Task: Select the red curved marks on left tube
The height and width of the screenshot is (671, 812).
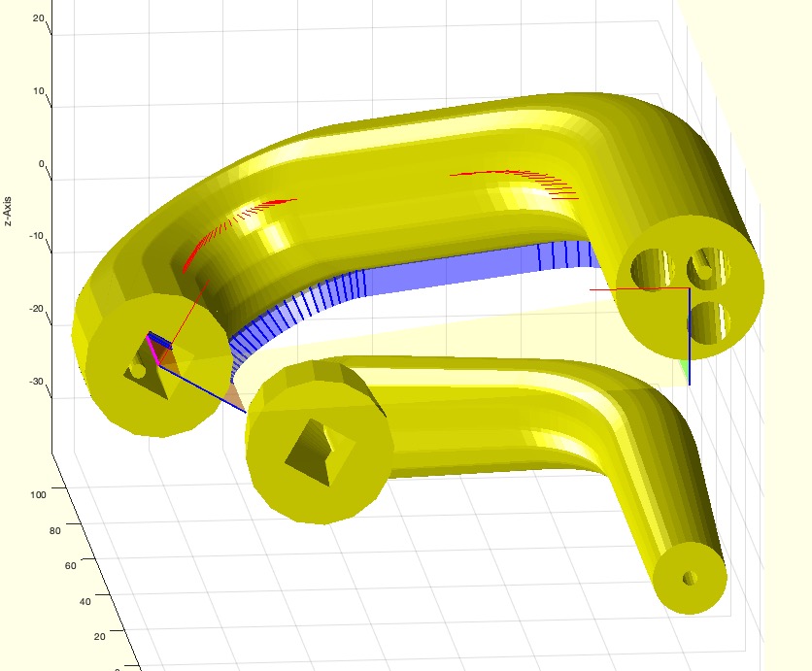Action: [225, 224]
